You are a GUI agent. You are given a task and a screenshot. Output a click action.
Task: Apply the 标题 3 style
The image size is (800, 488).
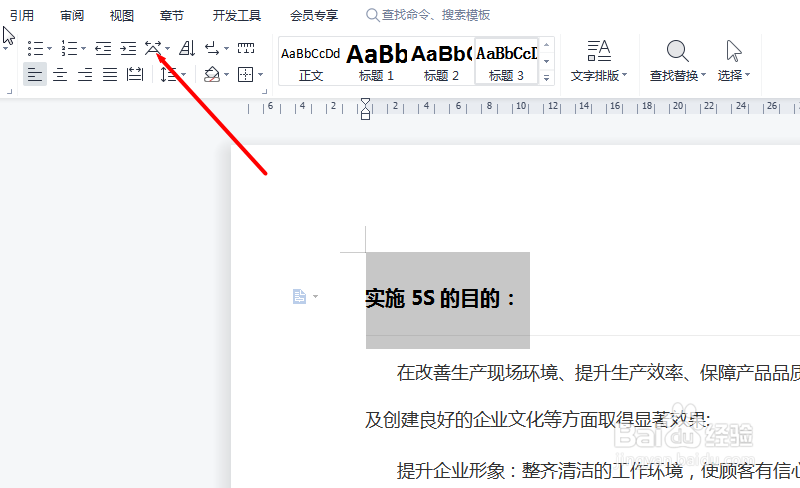(x=506, y=61)
